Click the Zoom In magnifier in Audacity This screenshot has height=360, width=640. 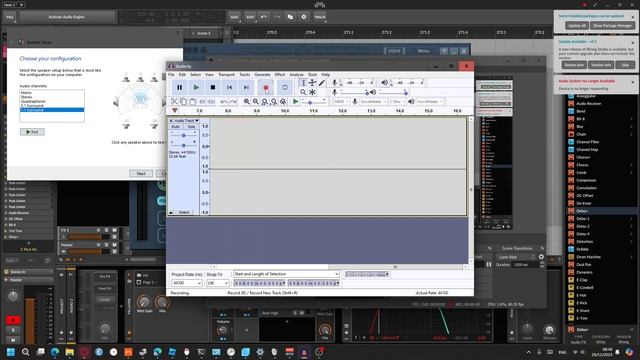(x=247, y=102)
